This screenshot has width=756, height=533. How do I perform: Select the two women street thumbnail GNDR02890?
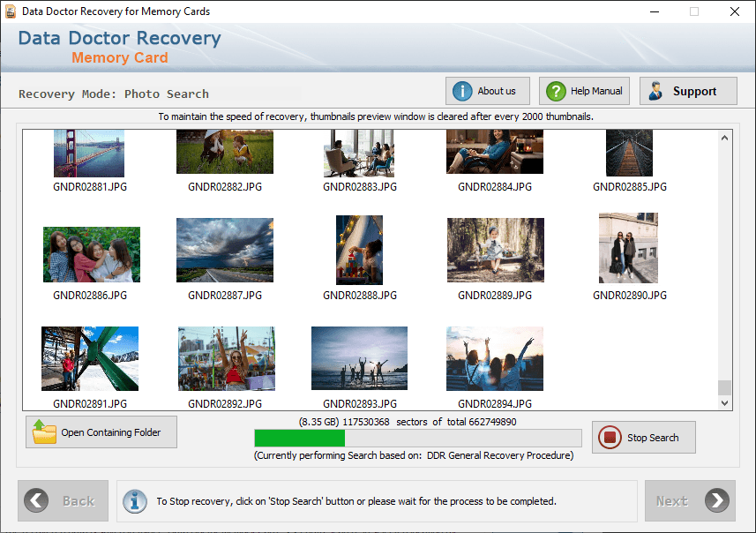tap(628, 248)
